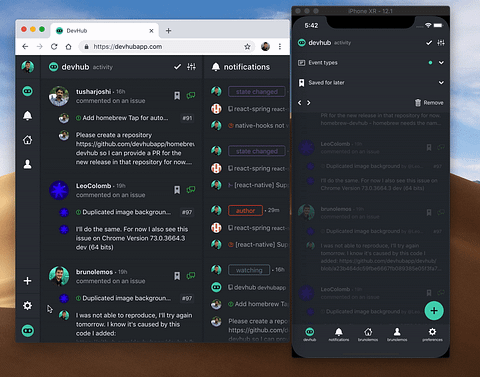Image resolution: width=480 pixels, height=377 pixels.
Task: Mark all as read checkmark in devhub column
Action: [177, 67]
